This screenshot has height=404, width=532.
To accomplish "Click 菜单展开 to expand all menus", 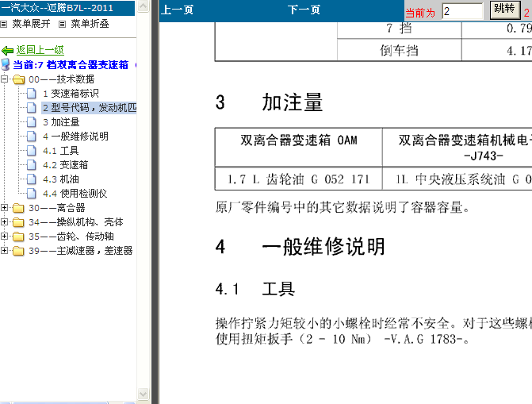I will click(x=31, y=24).
